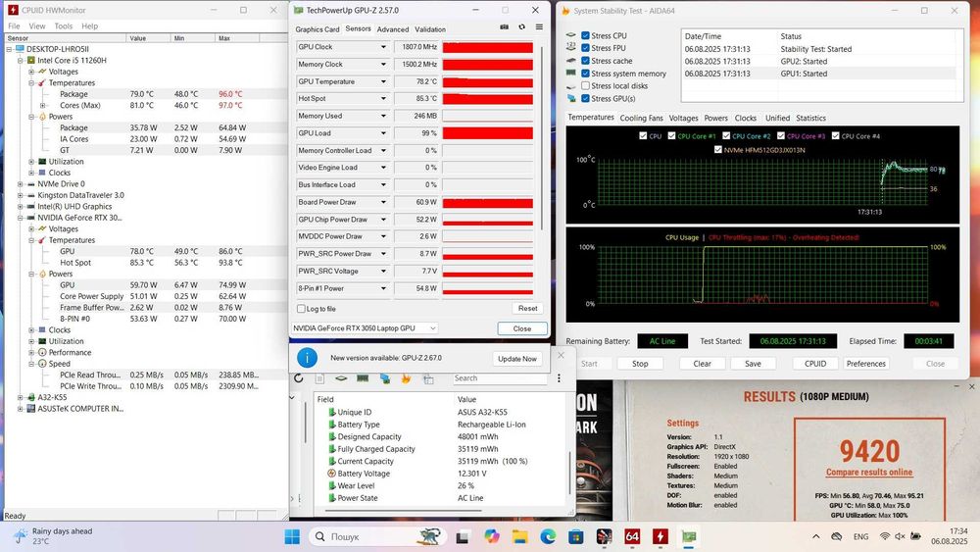This screenshot has width=980, height=552.
Task: Open the Cooling Fans tab in AIDA64
Action: [x=641, y=119]
